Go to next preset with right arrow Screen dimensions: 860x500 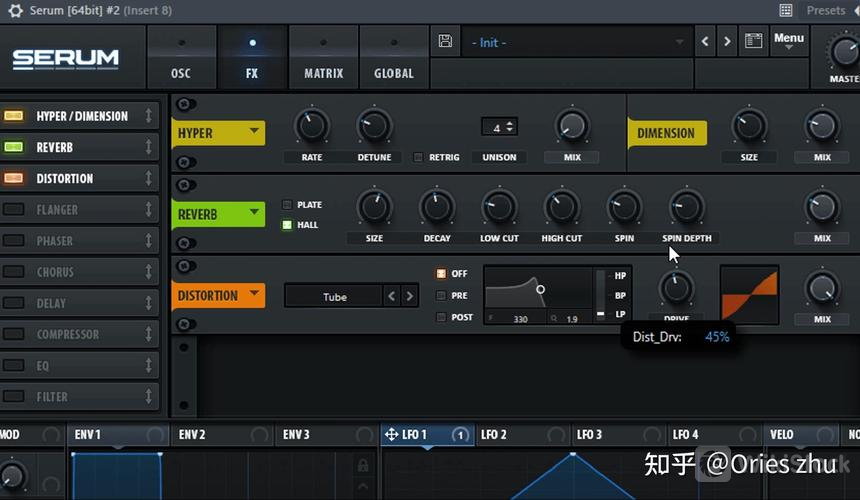(x=727, y=42)
